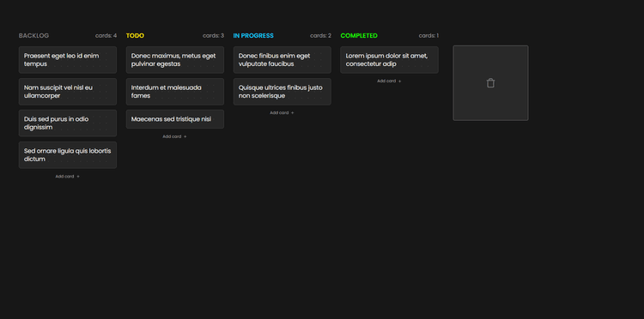
Task: Select card Lorem ipsum dolor sit amet
Action: pos(389,60)
